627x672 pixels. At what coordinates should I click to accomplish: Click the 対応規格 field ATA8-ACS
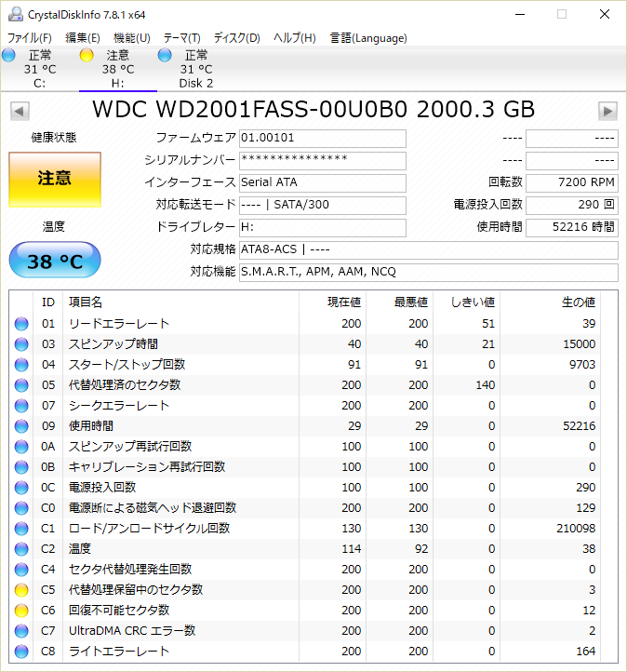(x=429, y=249)
